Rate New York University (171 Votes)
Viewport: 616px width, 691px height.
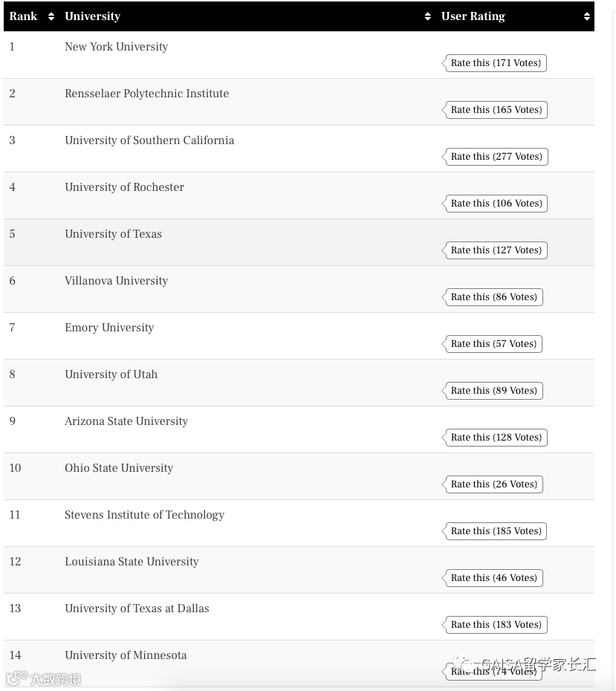(495, 63)
